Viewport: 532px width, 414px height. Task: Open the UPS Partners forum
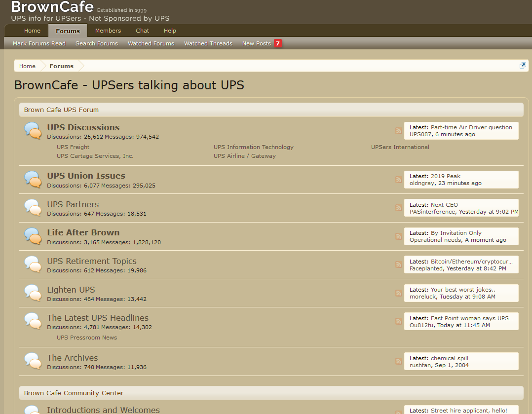73,204
